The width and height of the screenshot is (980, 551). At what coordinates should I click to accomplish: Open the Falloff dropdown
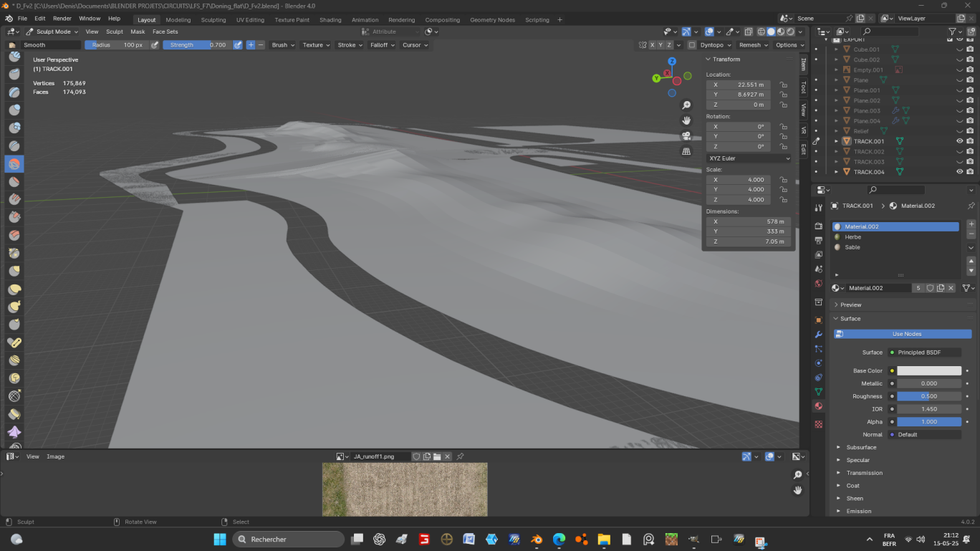(382, 45)
